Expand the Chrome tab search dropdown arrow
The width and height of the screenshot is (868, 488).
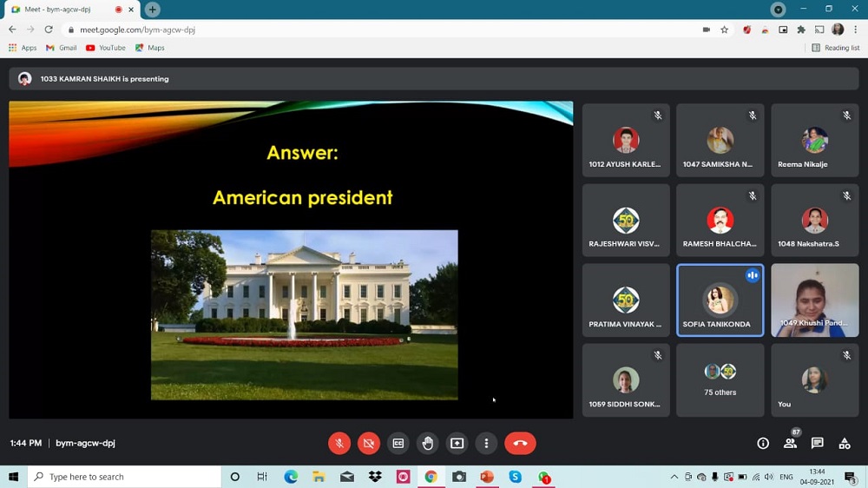(779, 10)
